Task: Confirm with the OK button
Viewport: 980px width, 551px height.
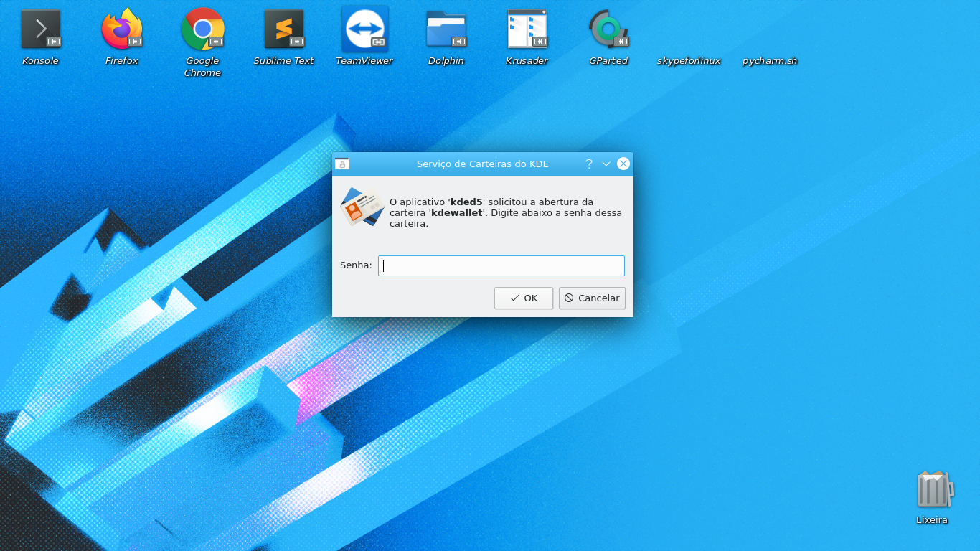Action: pos(524,298)
